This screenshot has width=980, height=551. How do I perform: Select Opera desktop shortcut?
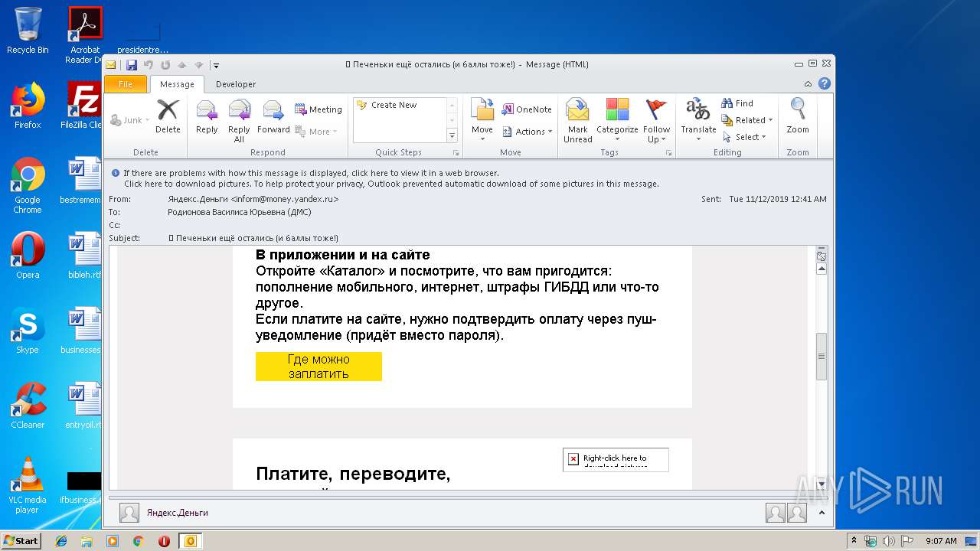click(x=28, y=256)
